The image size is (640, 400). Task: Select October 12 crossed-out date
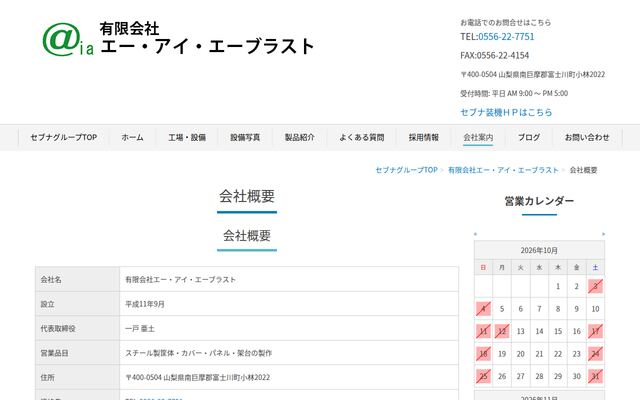[502, 331]
